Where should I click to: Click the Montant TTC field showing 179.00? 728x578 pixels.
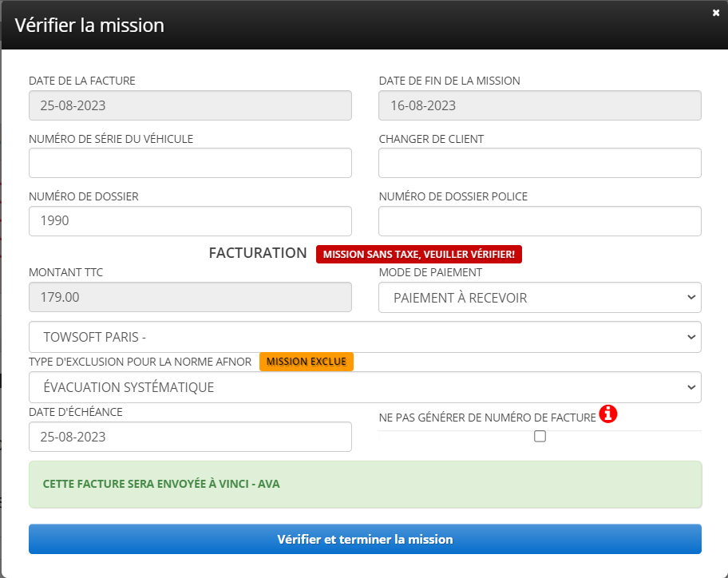pos(190,298)
